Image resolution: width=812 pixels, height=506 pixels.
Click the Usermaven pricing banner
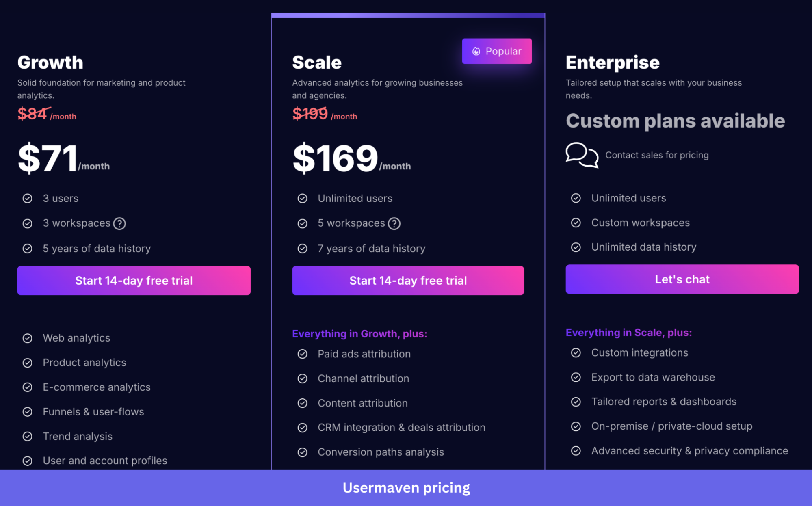(x=406, y=488)
